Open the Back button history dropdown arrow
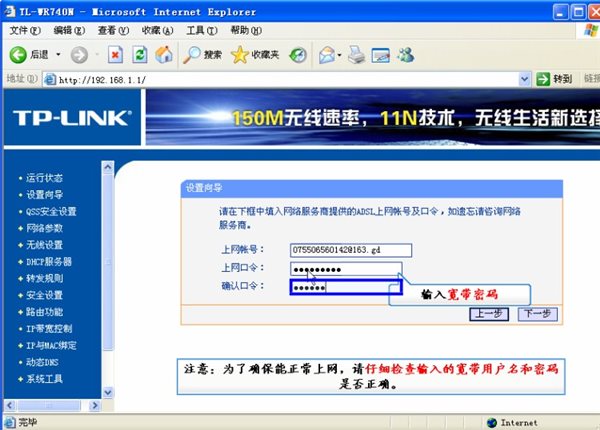600x430 pixels. [x=58, y=55]
